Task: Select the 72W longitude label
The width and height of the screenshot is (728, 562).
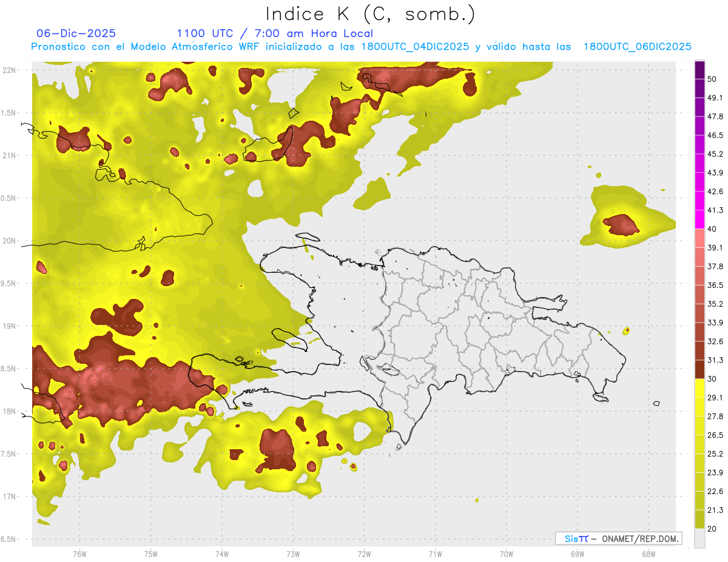Action: click(x=364, y=554)
